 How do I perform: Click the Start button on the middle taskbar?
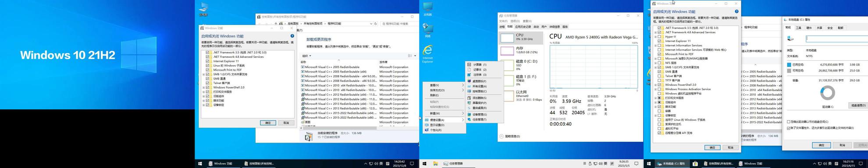point(424,164)
